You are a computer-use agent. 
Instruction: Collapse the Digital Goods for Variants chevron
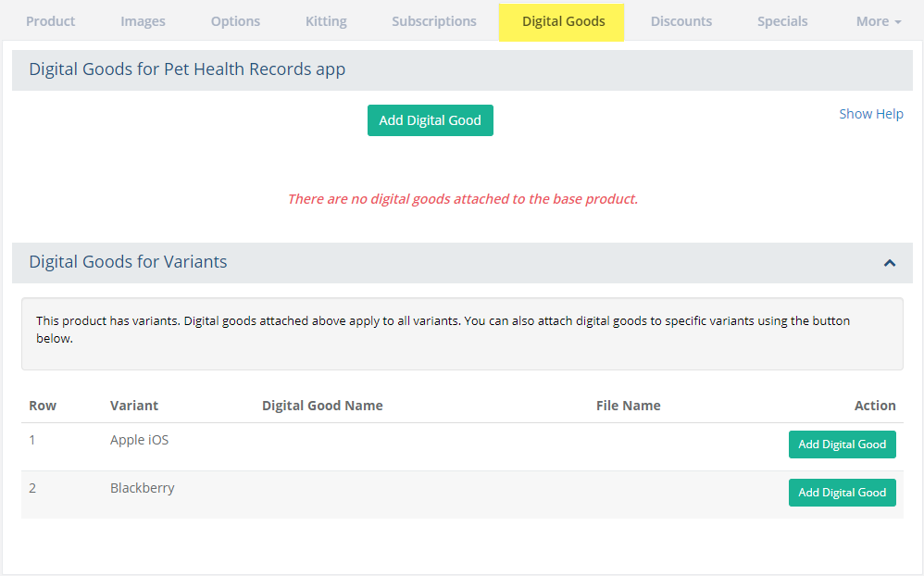pyautogui.click(x=889, y=263)
